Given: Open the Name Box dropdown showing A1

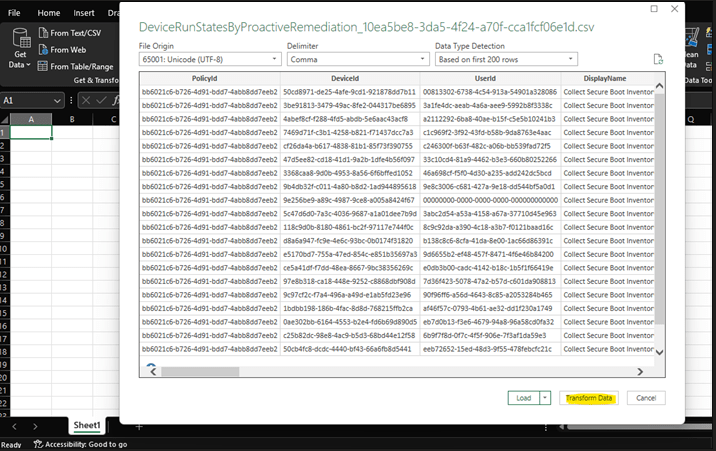Looking at the screenshot, I should 57,100.
